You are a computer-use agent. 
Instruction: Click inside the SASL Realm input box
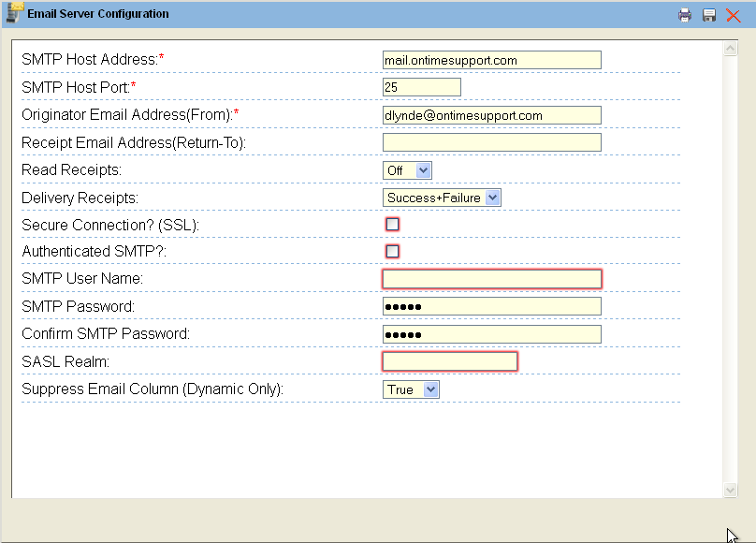pos(449,361)
